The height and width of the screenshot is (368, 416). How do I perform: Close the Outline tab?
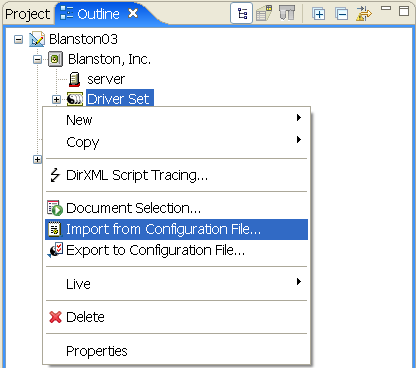[133, 13]
